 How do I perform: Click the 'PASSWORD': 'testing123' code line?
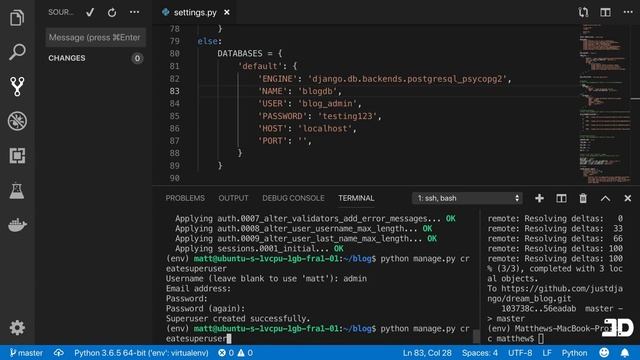320,116
